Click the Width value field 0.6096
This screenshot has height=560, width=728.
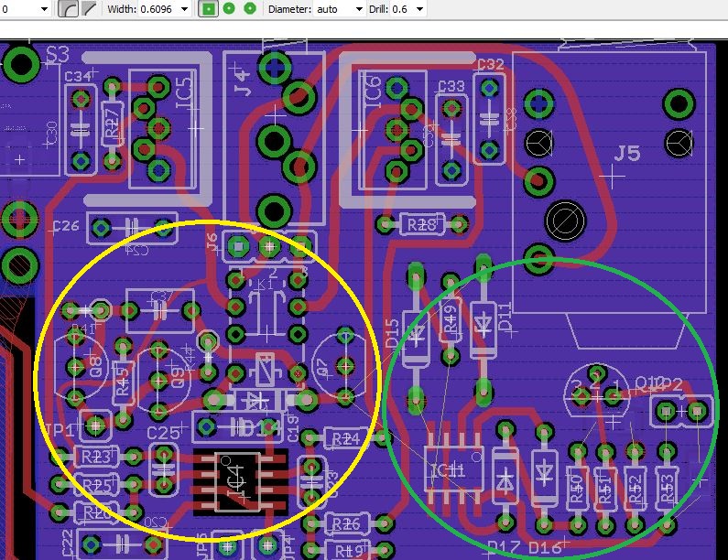(x=156, y=9)
